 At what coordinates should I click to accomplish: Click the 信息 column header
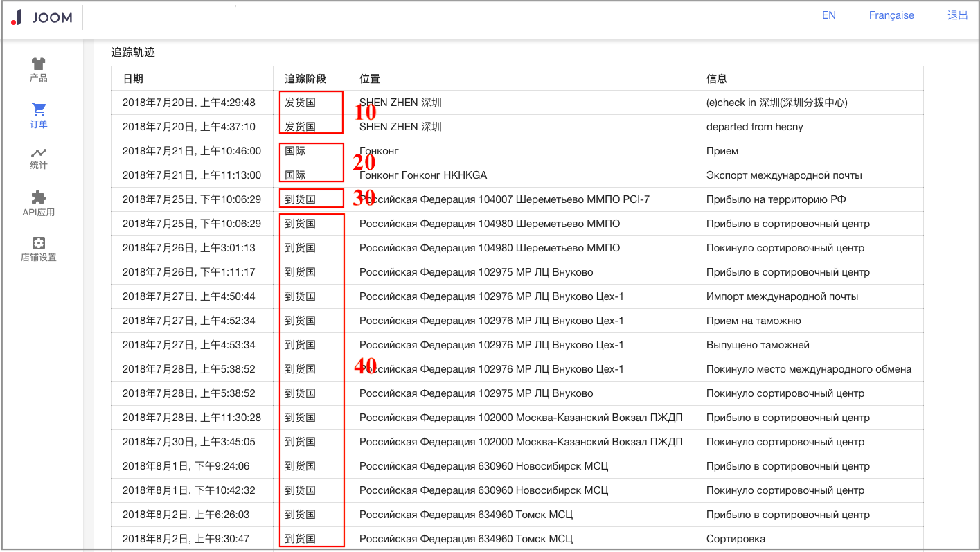point(716,79)
